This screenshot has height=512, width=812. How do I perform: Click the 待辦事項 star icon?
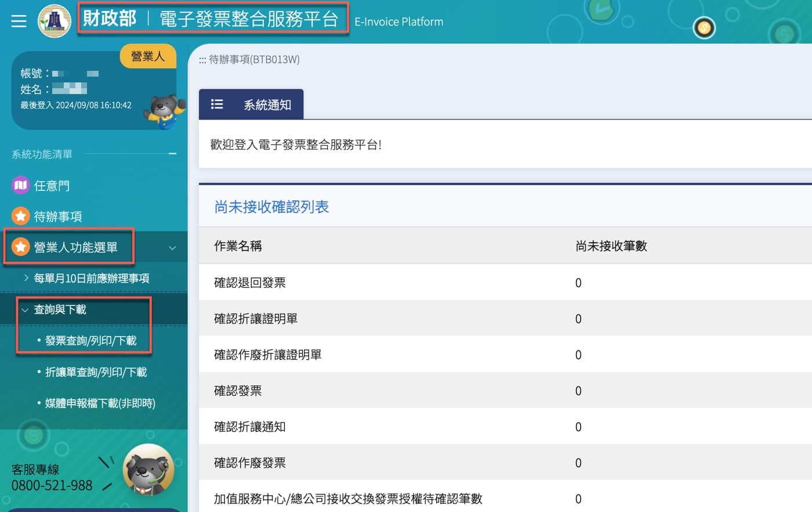pyautogui.click(x=20, y=217)
